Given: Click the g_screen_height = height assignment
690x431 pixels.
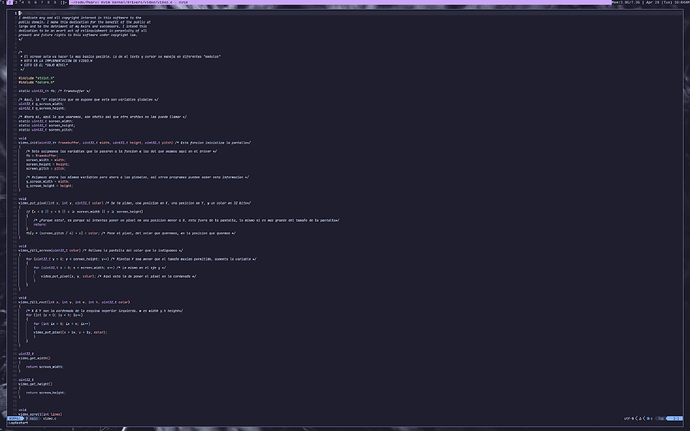Looking at the screenshot, I should [x=49, y=186].
